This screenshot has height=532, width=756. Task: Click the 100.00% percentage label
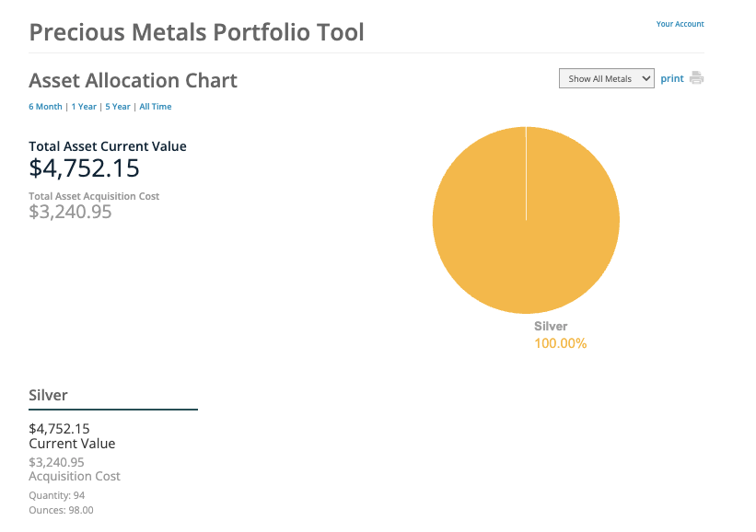coord(560,343)
